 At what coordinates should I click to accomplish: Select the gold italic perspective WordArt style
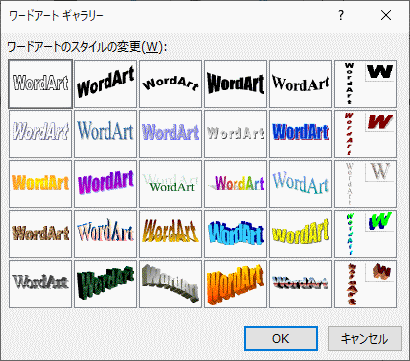pos(170,234)
